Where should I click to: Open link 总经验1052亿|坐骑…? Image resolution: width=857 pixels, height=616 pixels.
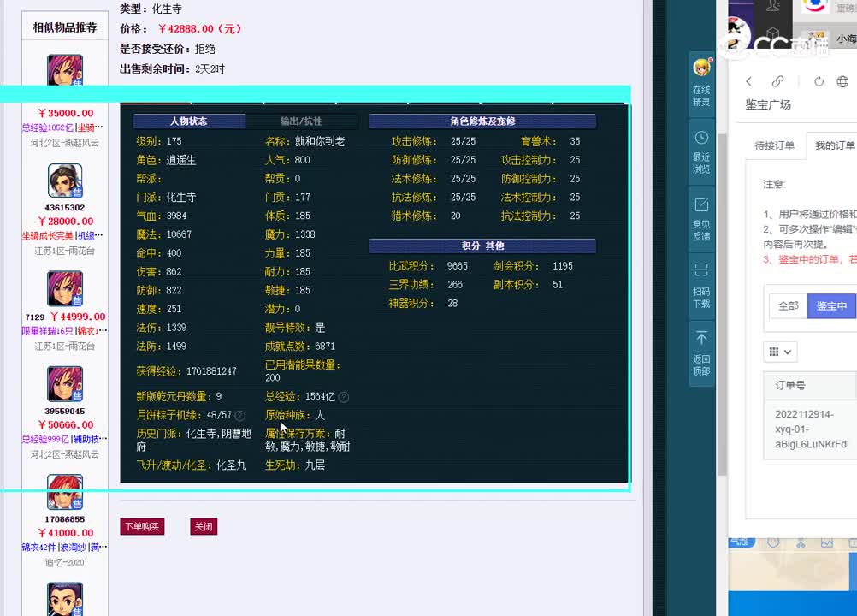coord(62,127)
